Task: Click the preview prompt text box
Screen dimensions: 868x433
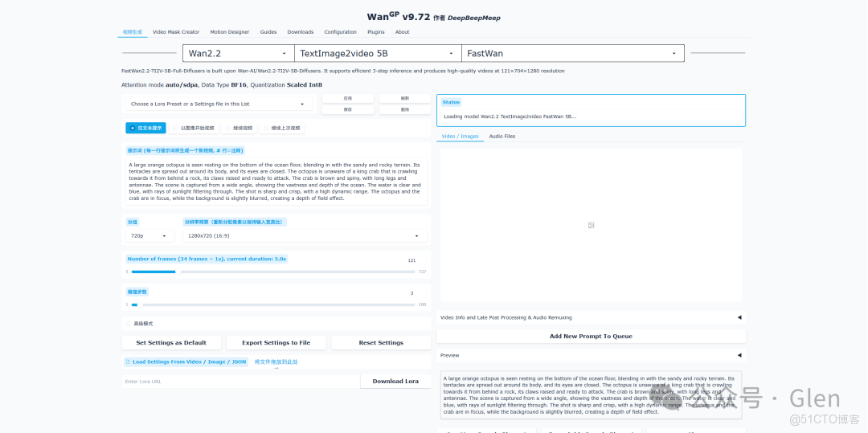Action: click(591, 395)
